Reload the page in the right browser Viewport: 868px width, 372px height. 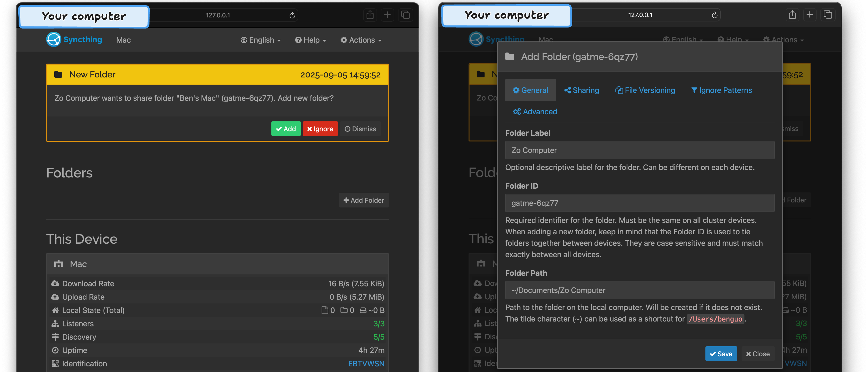(x=714, y=15)
